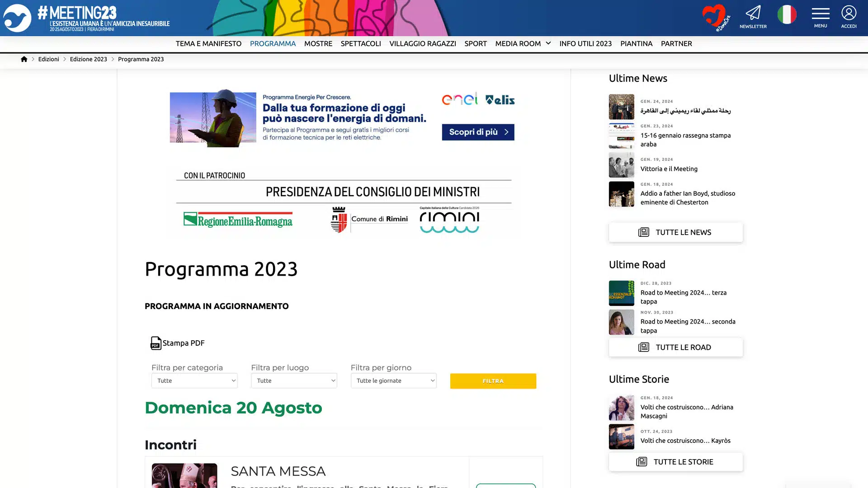Viewport: 868px width, 488px height.
Task: Click the yellow Filtra button
Action: 493,381
